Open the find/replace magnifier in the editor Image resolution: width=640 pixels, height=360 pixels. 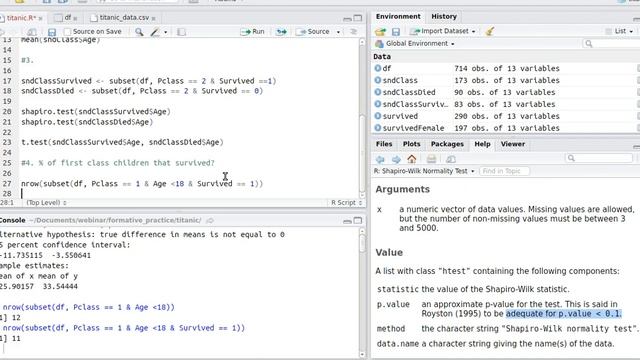[x=139, y=31]
